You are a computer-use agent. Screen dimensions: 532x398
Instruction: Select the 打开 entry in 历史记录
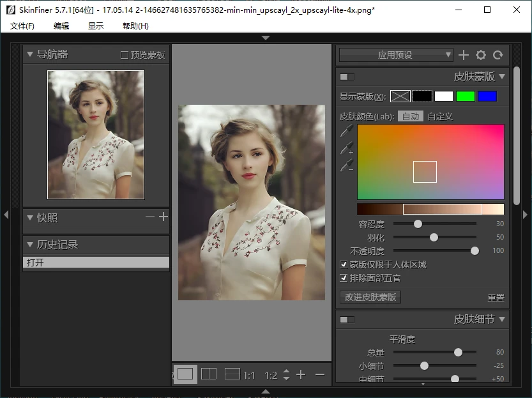coord(96,262)
